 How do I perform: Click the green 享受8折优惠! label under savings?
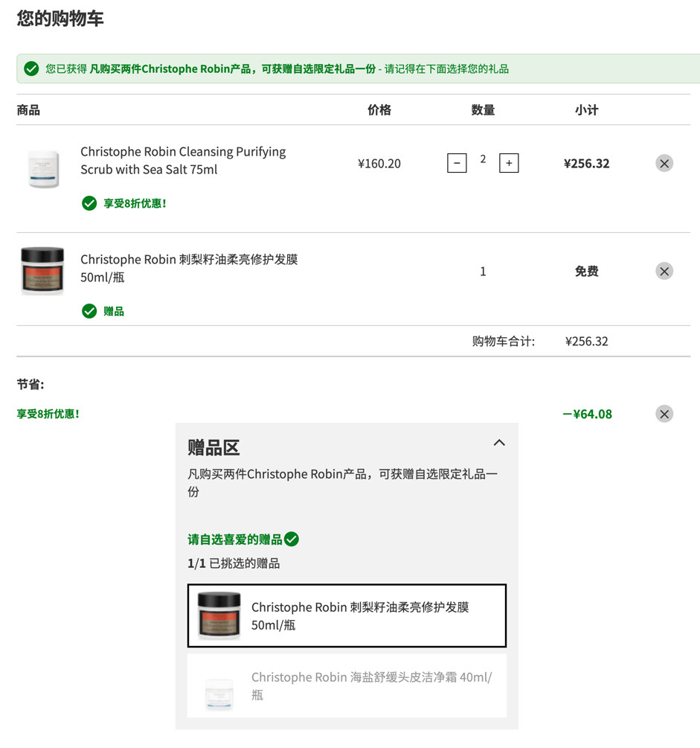click(x=48, y=414)
